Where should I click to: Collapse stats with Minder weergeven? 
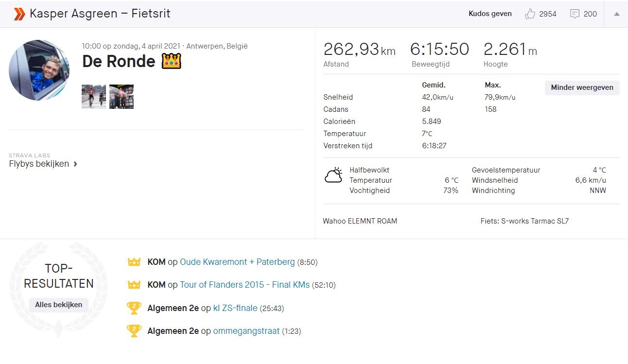point(582,88)
